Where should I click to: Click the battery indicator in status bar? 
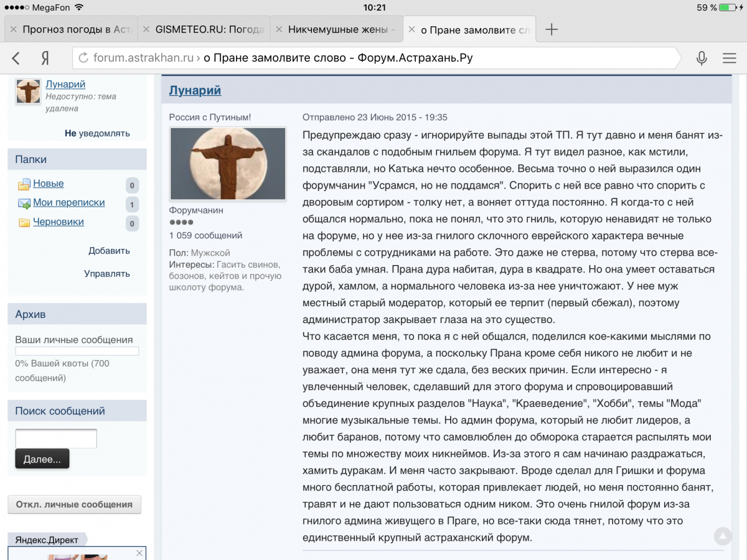pos(728,7)
